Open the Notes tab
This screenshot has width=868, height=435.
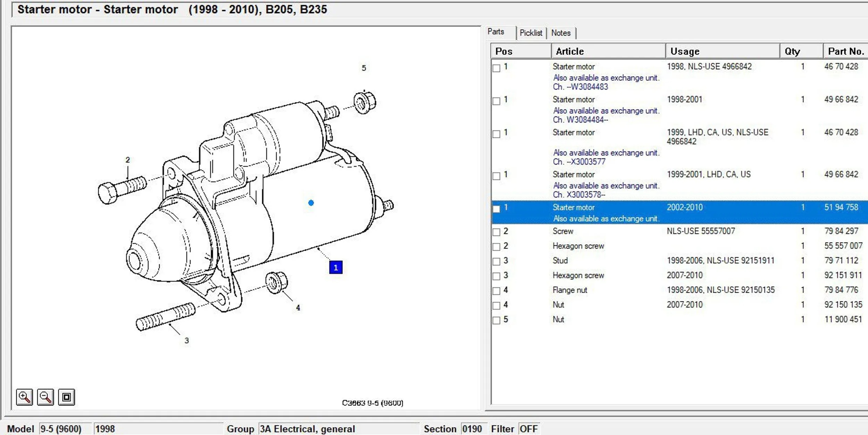561,33
